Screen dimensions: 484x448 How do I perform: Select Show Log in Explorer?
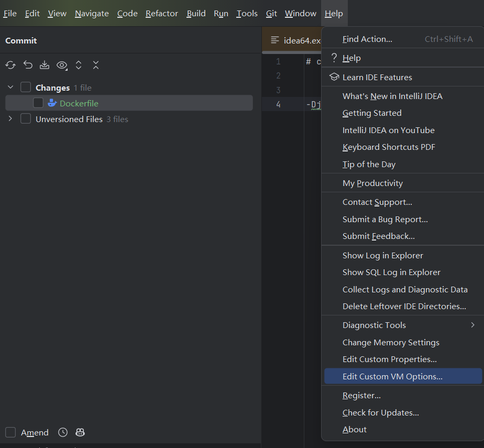pos(403,255)
